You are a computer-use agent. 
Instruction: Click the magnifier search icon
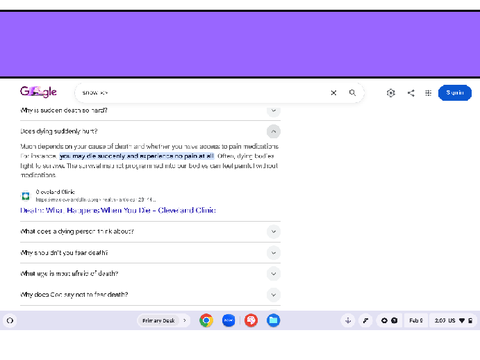[352, 93]
